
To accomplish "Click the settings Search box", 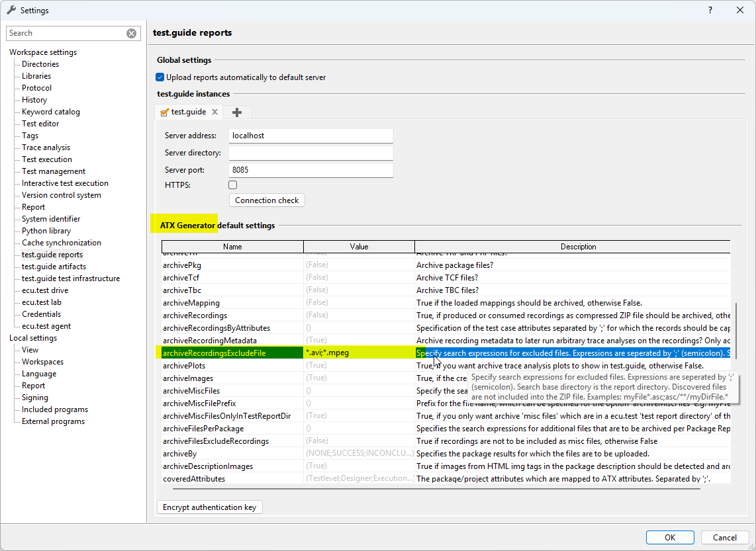I will tap(64, 33).
